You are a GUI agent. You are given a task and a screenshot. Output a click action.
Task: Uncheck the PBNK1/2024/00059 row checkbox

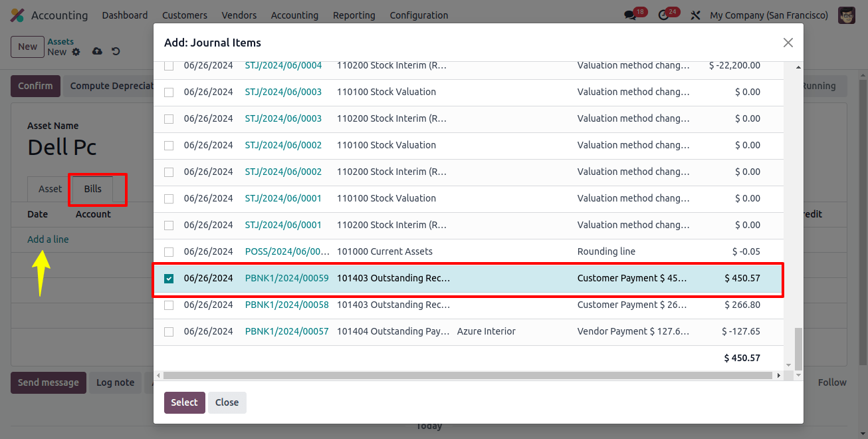(169, 279)
